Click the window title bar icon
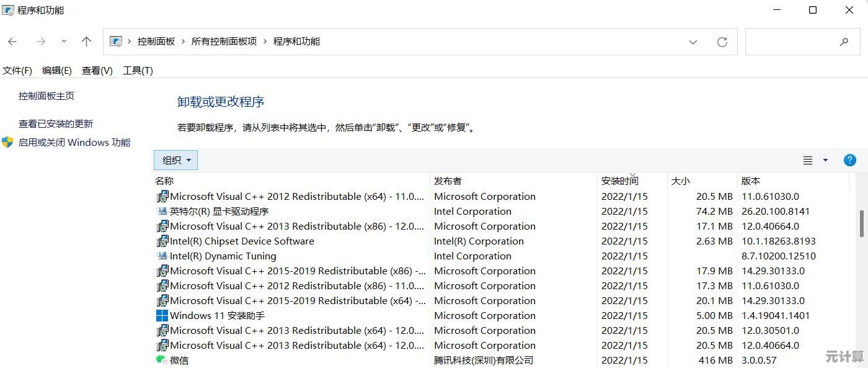The image size is (868, 368). tap(8, 10)
